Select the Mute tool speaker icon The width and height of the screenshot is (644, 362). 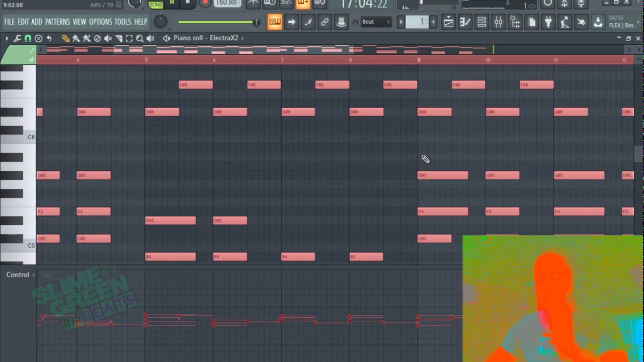108,38
